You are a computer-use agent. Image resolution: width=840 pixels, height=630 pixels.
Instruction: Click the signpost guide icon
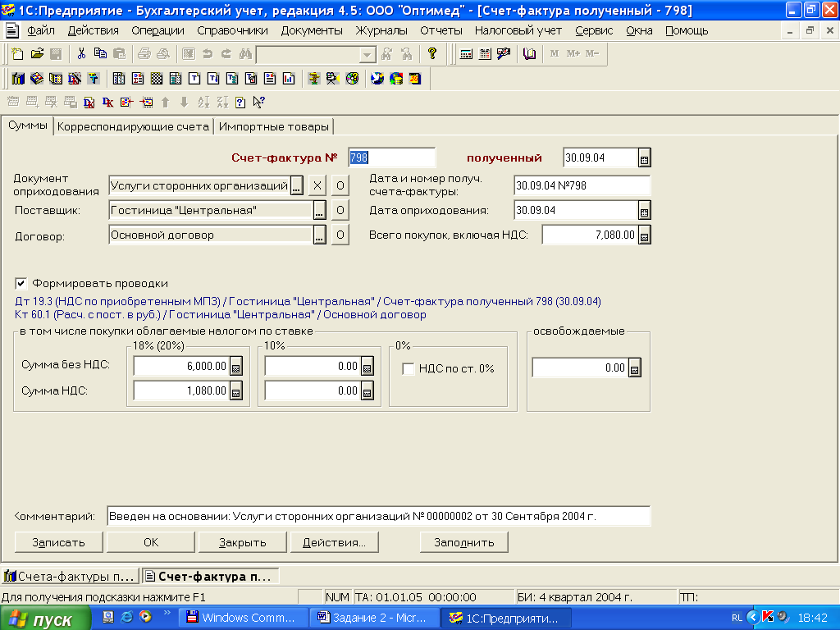(314, 79)
